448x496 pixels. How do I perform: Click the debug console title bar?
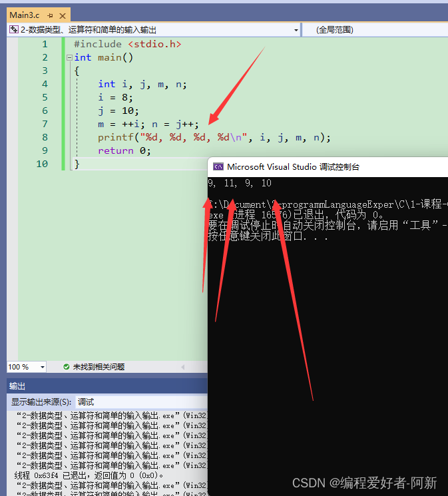328,166
